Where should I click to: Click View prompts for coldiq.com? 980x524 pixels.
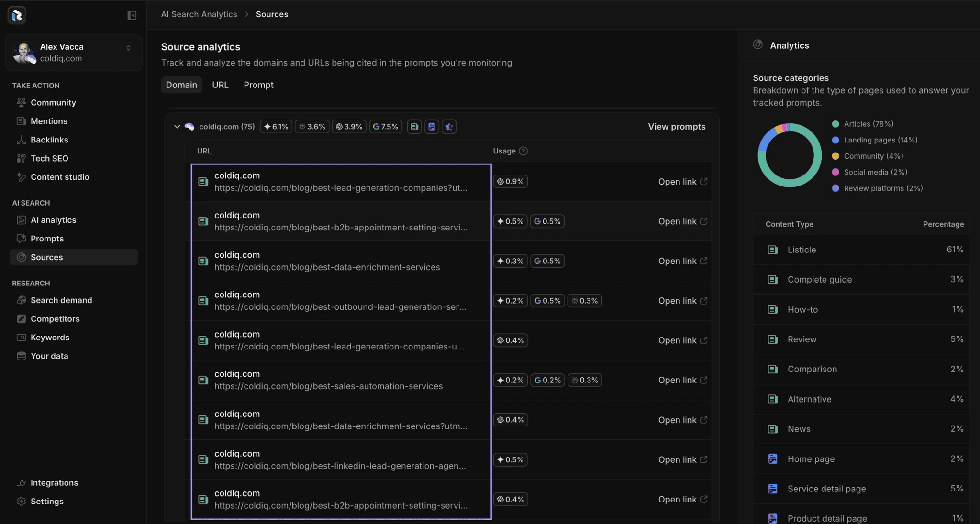[677, 127]
